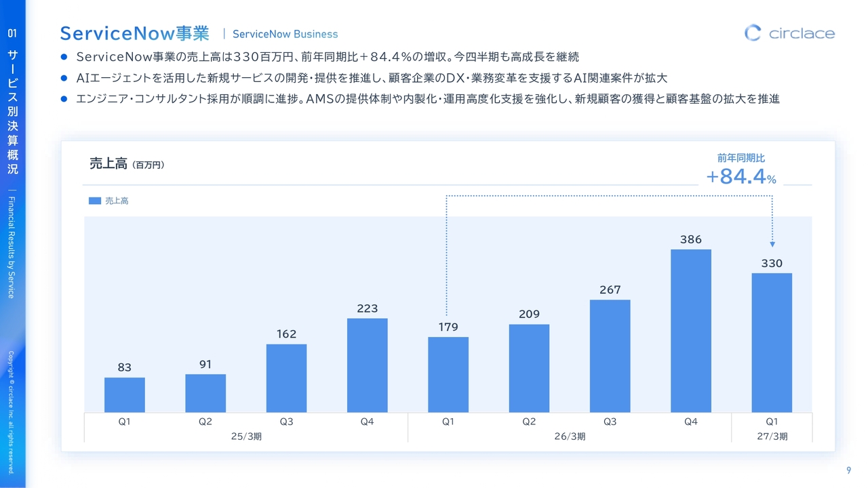This screenshot has height=488, width=868.
Task: Click the circlace logo icon
Action: pos(753,33)
